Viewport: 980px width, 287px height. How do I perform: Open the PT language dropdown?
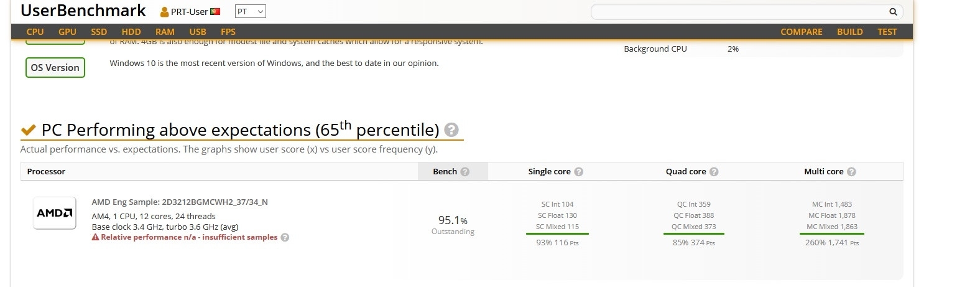pos(251,11)
